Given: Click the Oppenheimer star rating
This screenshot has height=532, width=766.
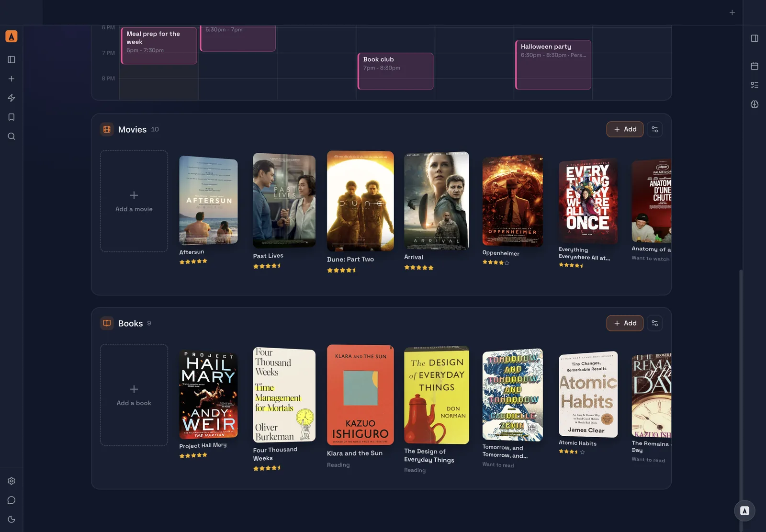Looking at the screenshot, I should coord(496,262).
